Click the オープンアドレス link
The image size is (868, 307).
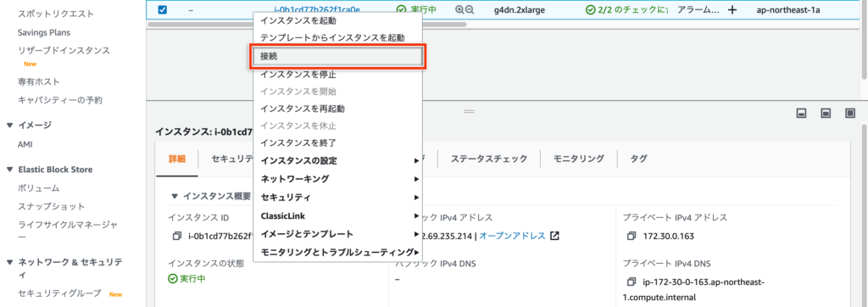pos(512,236)
